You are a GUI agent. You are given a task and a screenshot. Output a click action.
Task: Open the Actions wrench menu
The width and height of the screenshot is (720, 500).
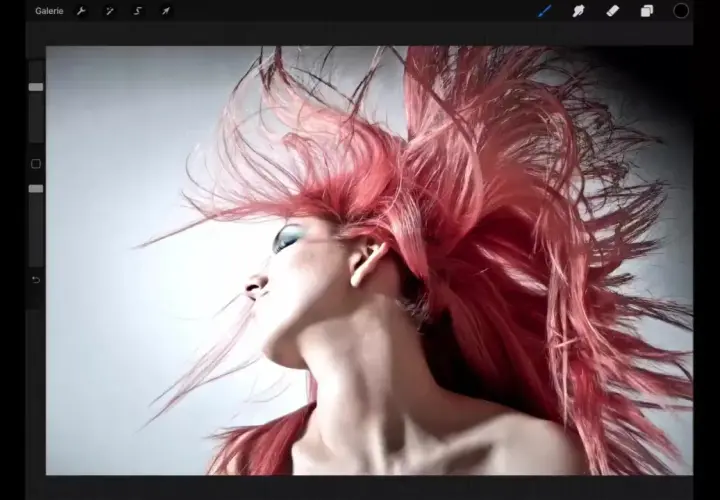tap(81, 11)
